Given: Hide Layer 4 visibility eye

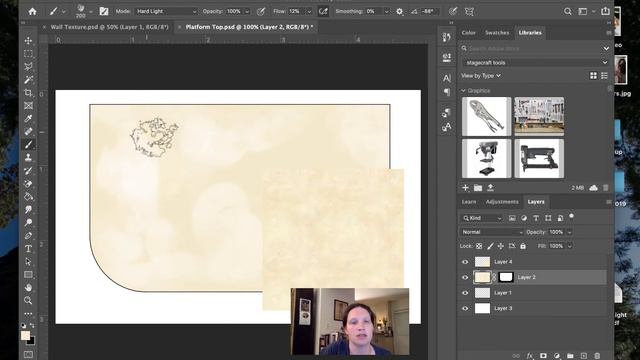Looking at the screenshot, I should pyautogui.click(x=465, y=262).
